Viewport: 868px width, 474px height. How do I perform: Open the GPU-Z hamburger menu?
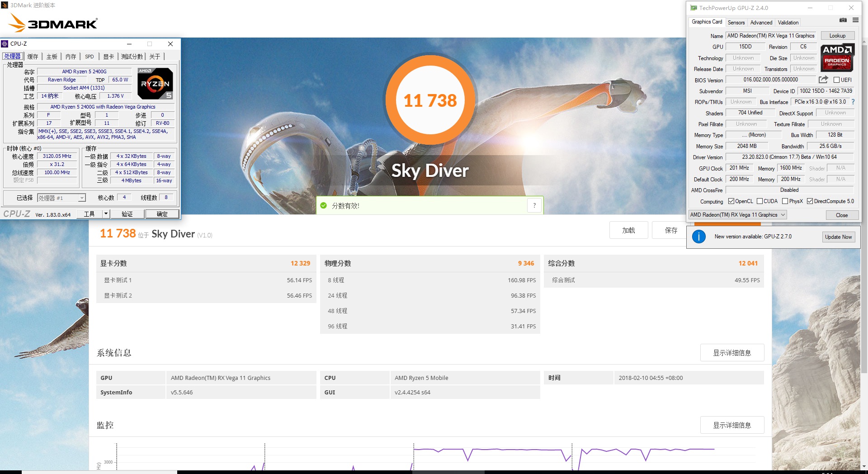(x=855, y=20)
